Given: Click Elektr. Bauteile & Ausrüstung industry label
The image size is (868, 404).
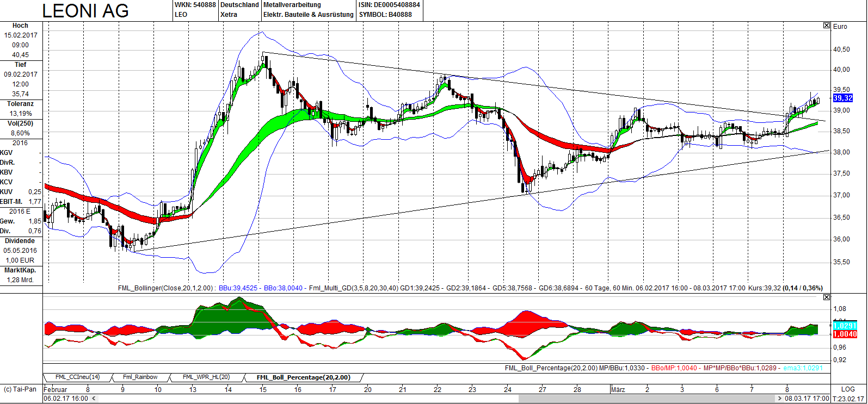Looking at the screenshot, I should coord(309,15).
